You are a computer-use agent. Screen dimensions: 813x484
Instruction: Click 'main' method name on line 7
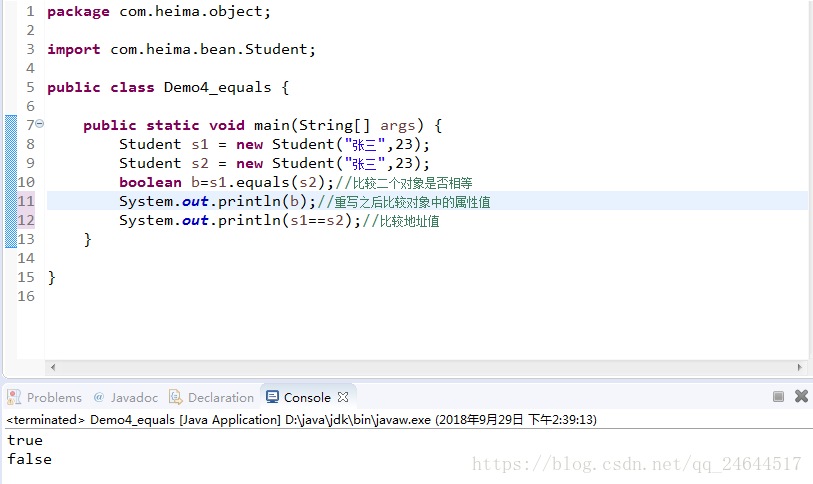(272, 126)
